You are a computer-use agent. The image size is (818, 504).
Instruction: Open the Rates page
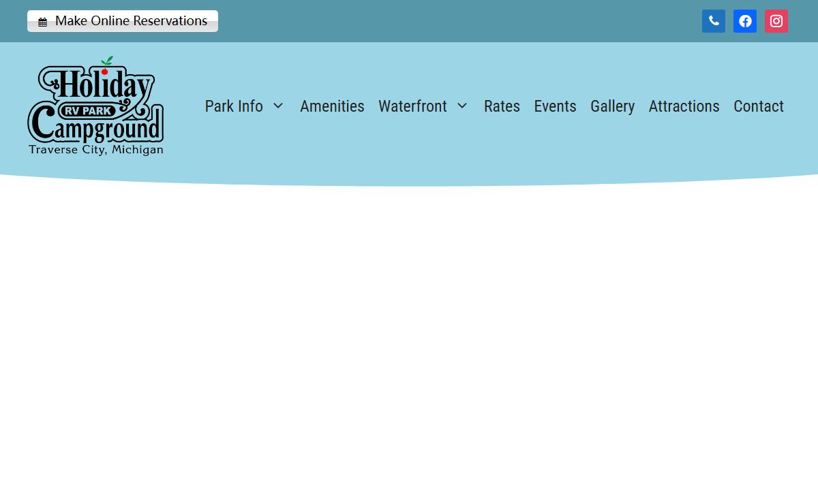click(502, 106)
